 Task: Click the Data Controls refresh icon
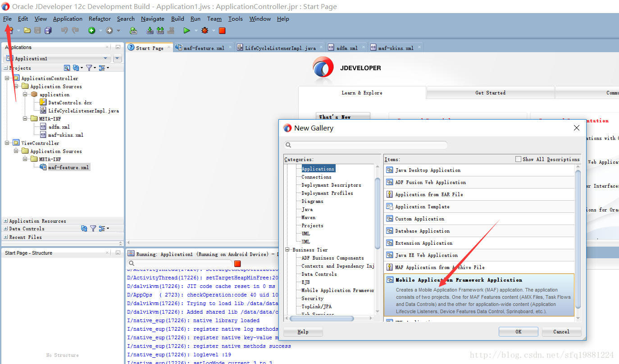pyautogui.click(x=84, y=229)
